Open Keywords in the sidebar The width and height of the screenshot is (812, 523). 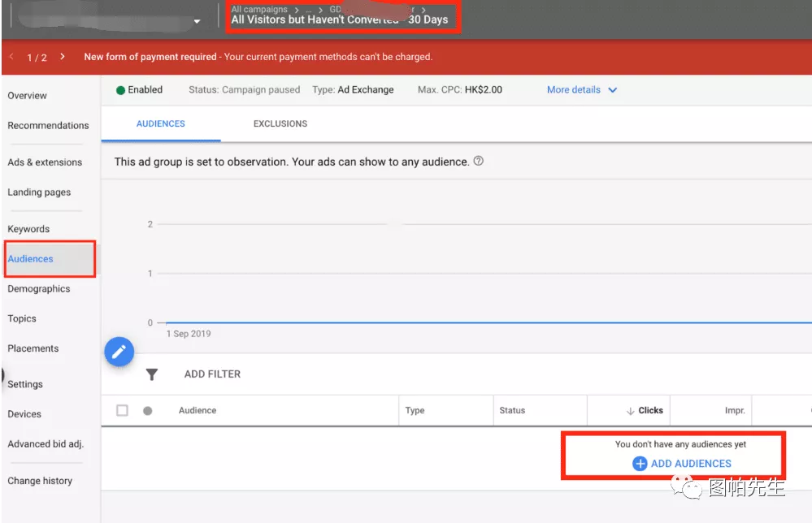[28, 229]
